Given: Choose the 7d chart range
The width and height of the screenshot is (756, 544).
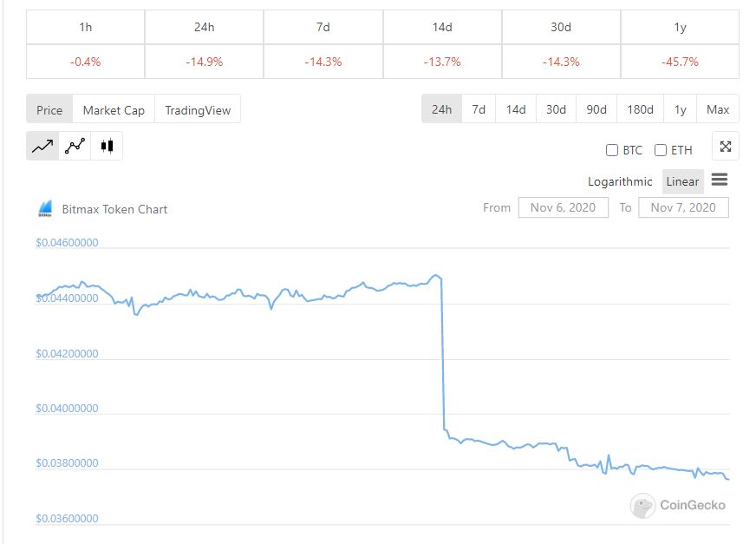Looking at the screenshot, I should click(x=479, y=109).
